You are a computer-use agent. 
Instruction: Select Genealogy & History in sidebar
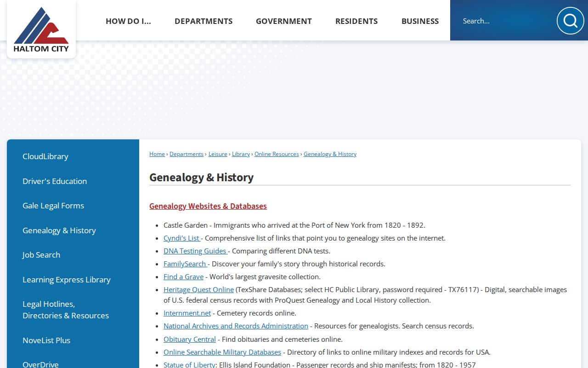point(59,230)
